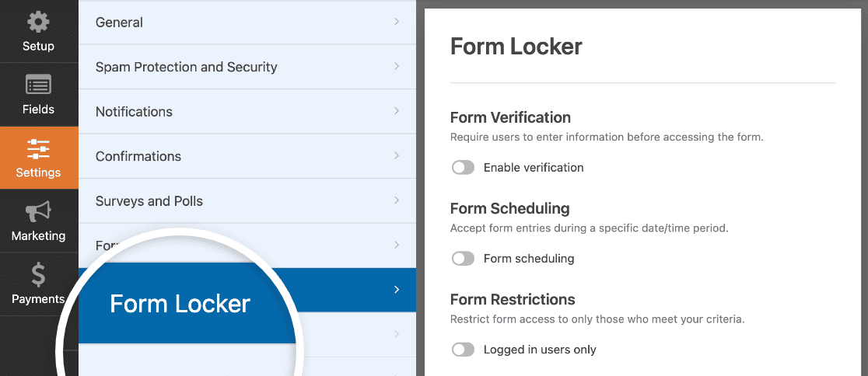Select the Settings sliders icon
Screen dimensions: 868x376
click(38, 148)
